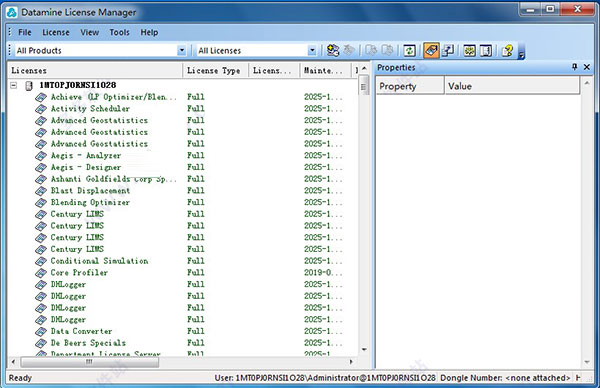The width and height of the screenshot is (600, 388).
Task: Close the Properties panel
Action: pyautogui.click(x=587, y=67)
